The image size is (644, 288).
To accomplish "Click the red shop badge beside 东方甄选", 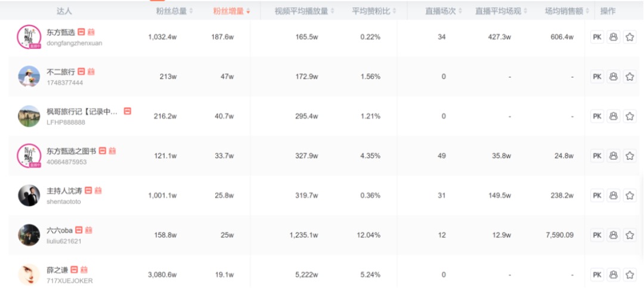I will 81,32.
